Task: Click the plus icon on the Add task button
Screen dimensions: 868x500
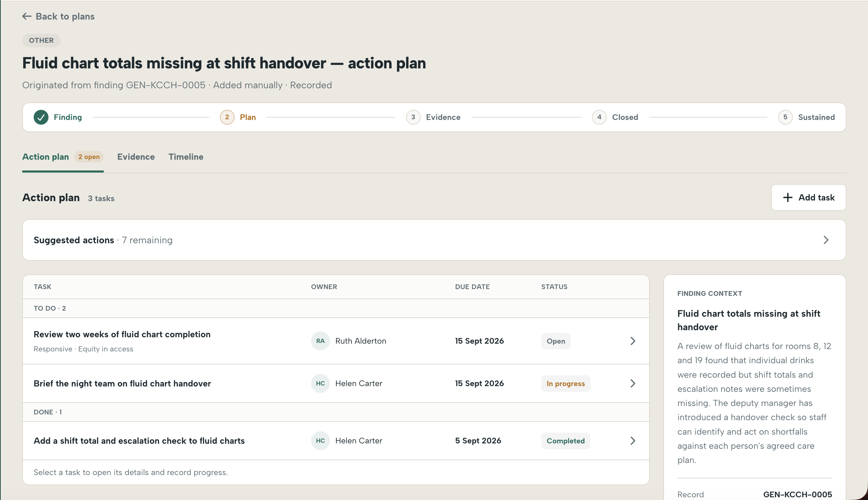Action: pyautogui.click(x=788, y=197)
